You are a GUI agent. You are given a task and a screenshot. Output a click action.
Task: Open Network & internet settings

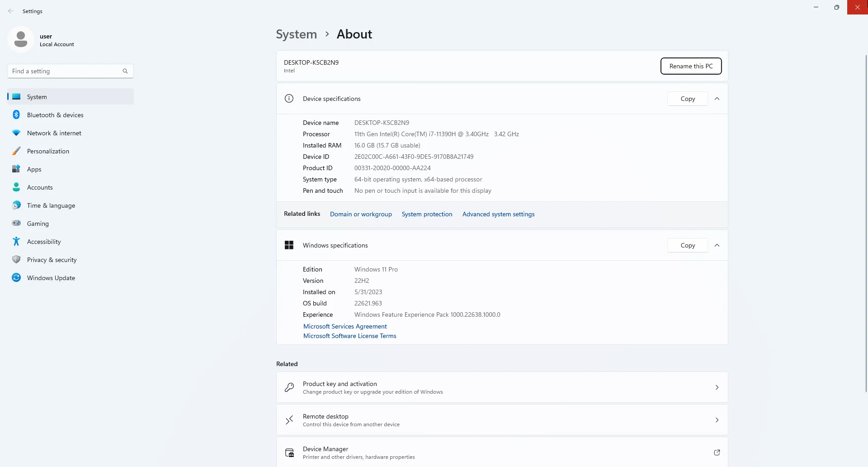pos(54,133)
